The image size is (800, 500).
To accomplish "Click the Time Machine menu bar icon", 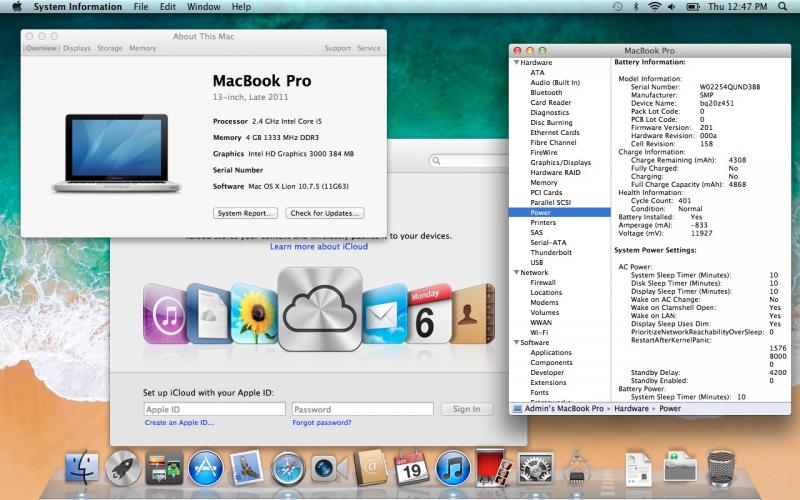I will [617, 7].
